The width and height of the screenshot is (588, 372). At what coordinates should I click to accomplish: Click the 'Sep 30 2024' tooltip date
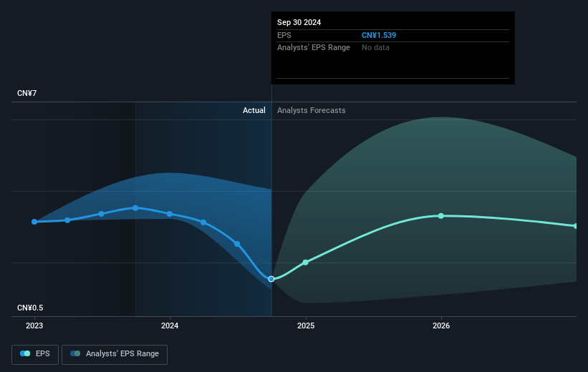pos(299,22)
